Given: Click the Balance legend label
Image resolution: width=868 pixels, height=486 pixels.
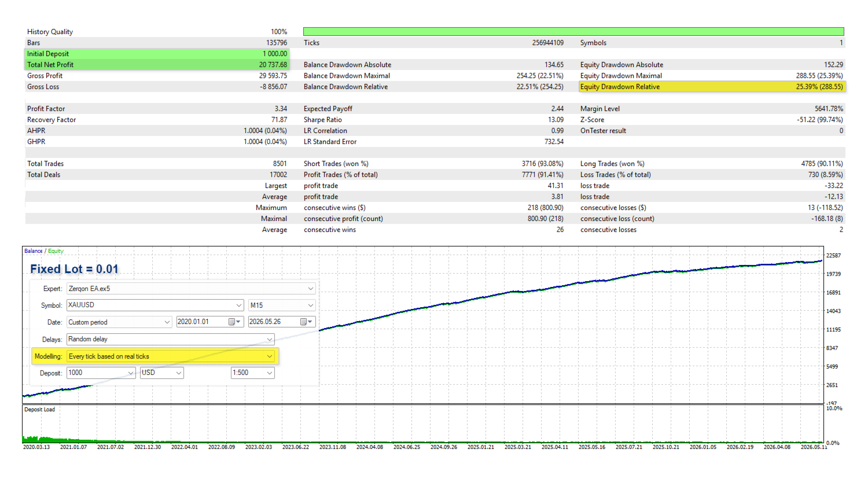Looking at the screenshot, I should pos(34,251).
